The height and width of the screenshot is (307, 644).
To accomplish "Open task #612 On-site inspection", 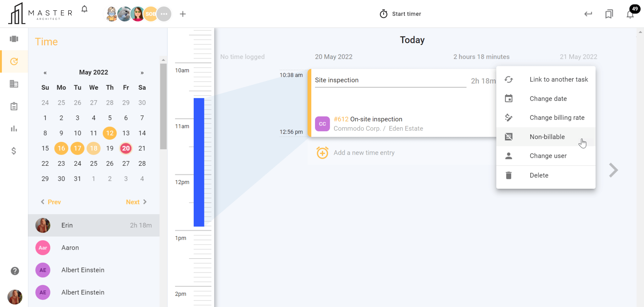I will coord(368,119).
